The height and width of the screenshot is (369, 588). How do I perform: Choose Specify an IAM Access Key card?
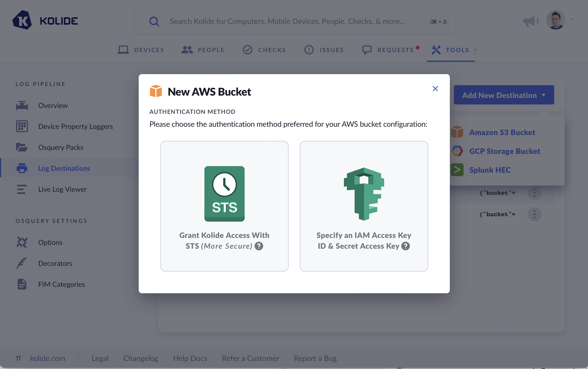(364, 206)
